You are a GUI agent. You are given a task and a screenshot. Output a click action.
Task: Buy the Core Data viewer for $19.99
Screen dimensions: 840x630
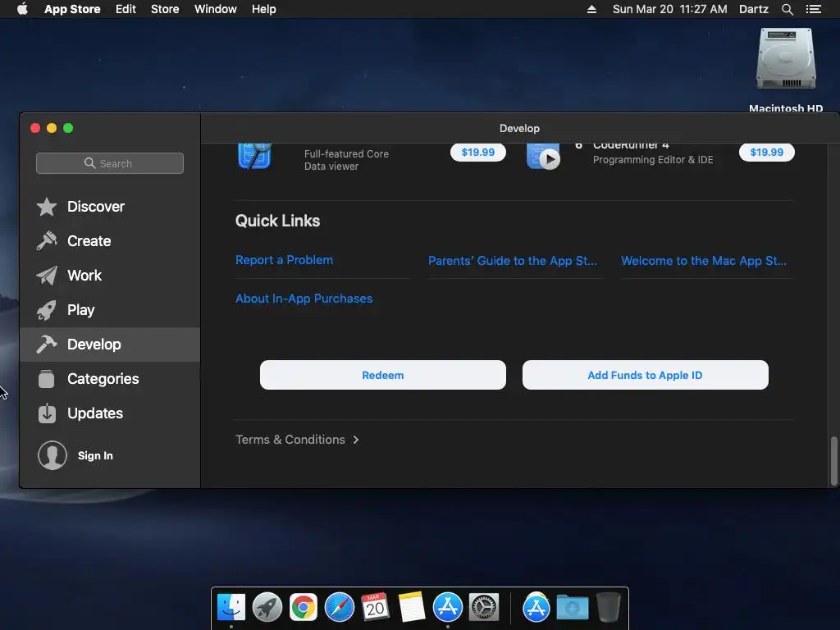478,152
